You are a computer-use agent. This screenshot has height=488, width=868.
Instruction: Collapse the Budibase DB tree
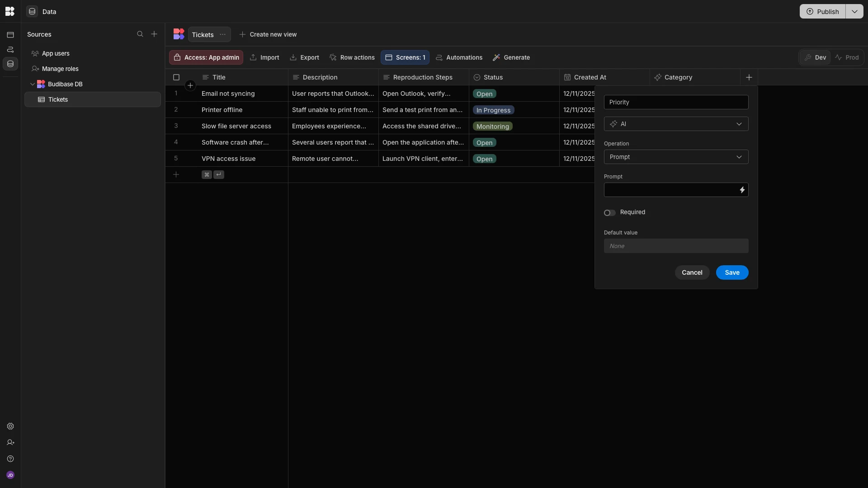33,84
